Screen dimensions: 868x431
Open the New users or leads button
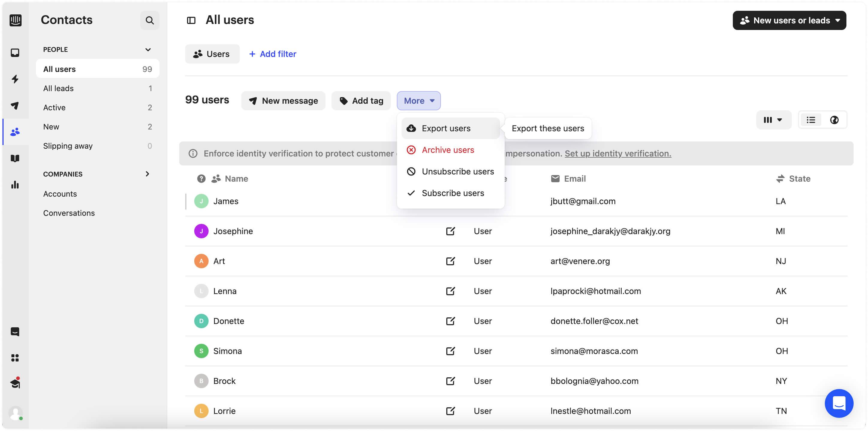tap(789, 21)
